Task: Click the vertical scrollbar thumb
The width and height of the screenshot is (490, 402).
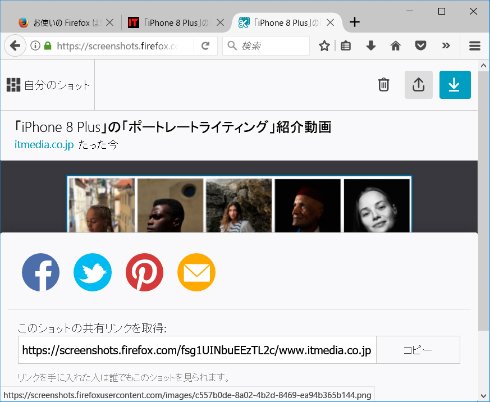Action: click(483, 200)
